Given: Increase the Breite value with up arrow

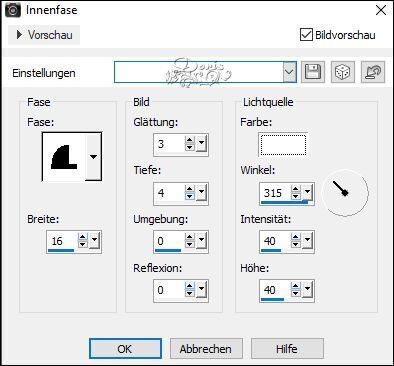Looking at the screenshot, I should point(83,237).
